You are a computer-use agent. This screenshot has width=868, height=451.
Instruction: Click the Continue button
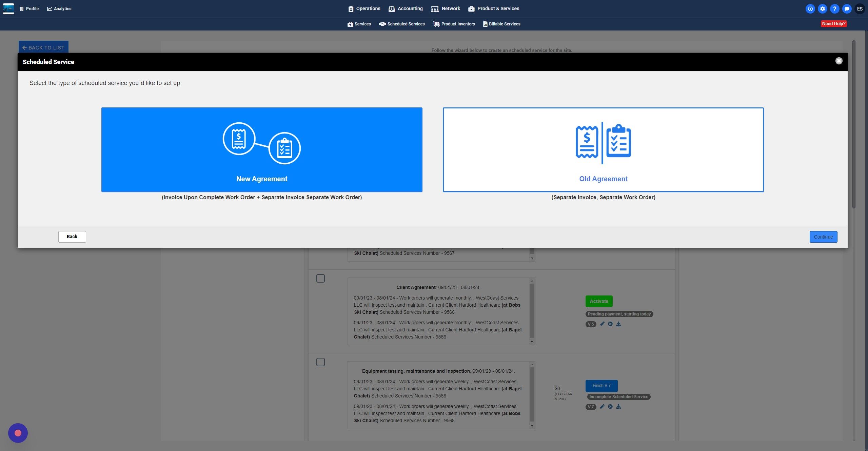point(823,237)
